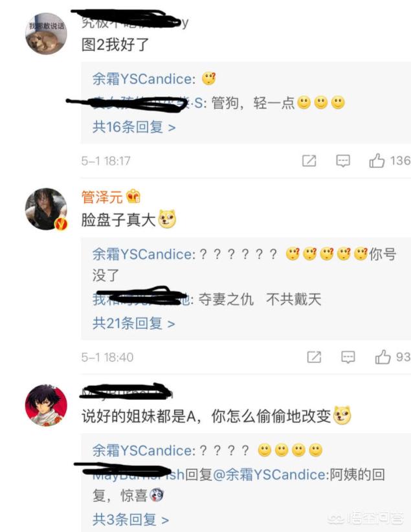The height and width of the screenshot is (532, 411).
Task: Tap the anime avatar with red background
Action: pos(46,405)
